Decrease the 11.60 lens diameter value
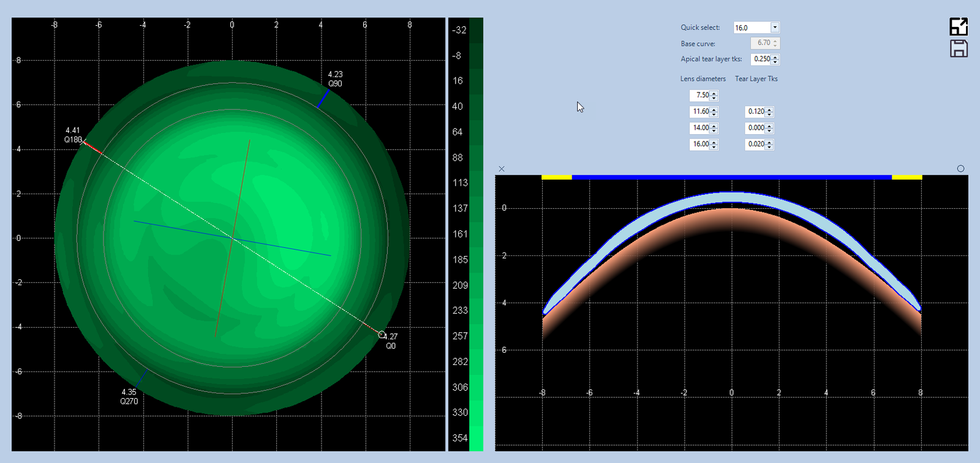 pos(714,115)
